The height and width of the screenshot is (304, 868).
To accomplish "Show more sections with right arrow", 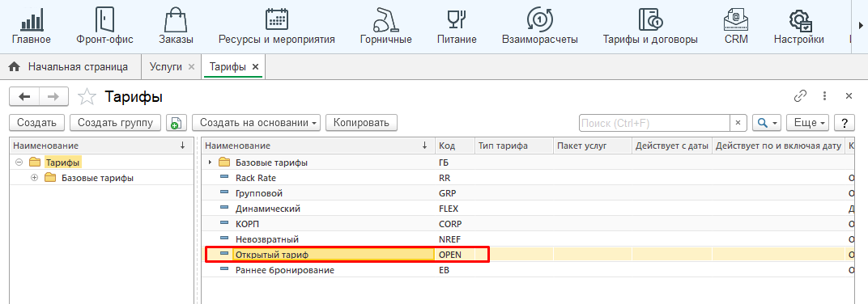I will coord(861,25).
